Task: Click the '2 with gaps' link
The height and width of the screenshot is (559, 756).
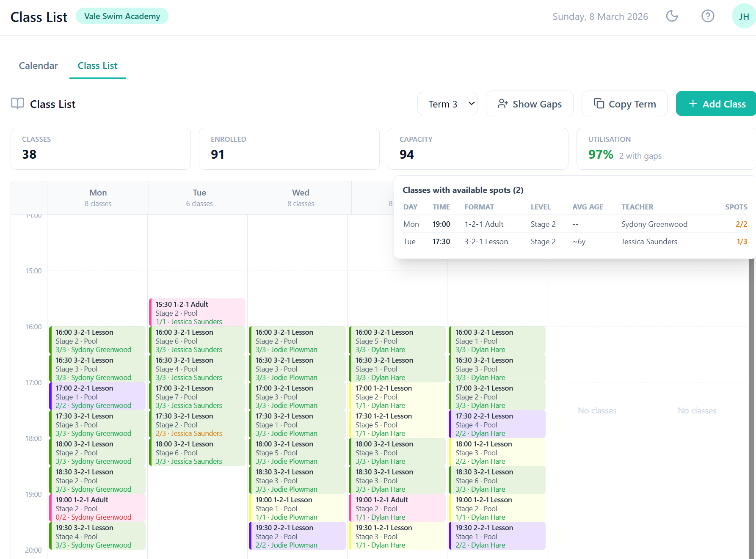Action: [x=640, y=156]
